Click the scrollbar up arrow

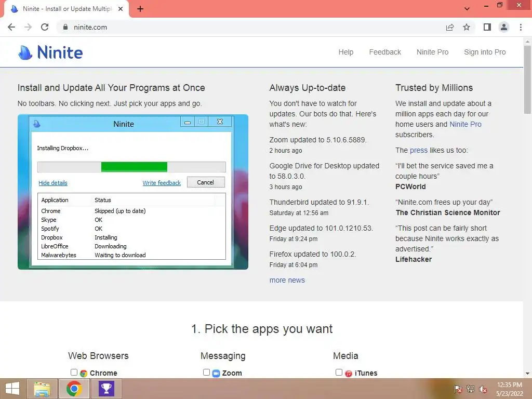coord(527,41)
